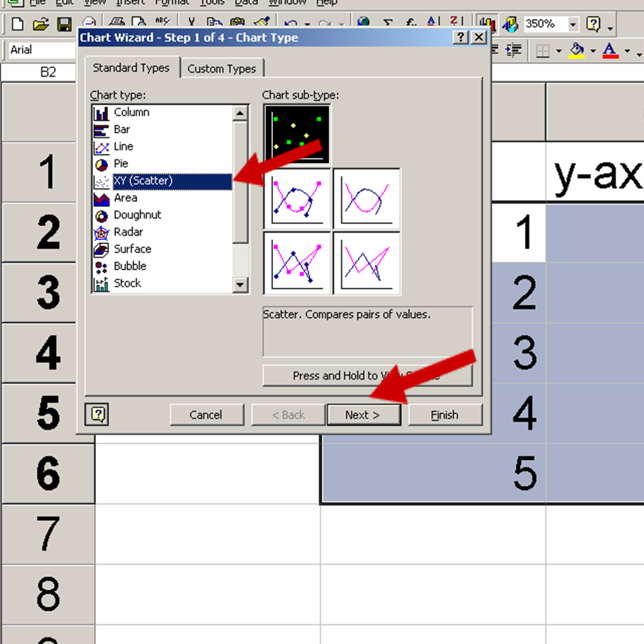The image size is (644, 644).
Task: Click the What's This ? button in dialog title
Action: pos(460,37)
